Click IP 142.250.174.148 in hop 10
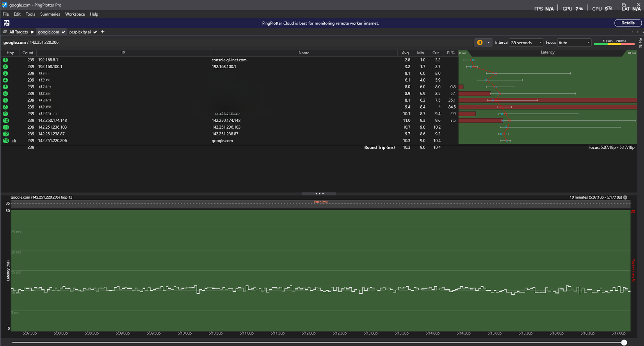Image resolution: width=644 pixels, height=346 pixels. (52, 121)
